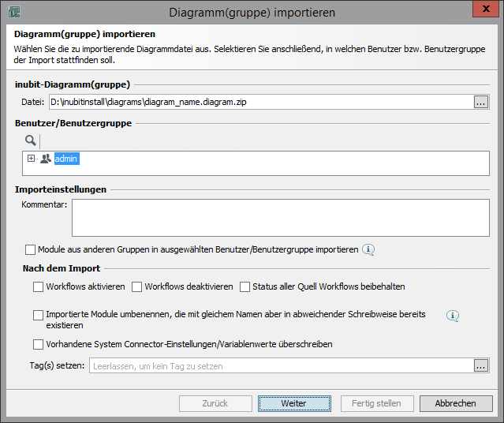
Task: Focus the Tag(s) setzen input field
Action: click(x=280, y=365)
